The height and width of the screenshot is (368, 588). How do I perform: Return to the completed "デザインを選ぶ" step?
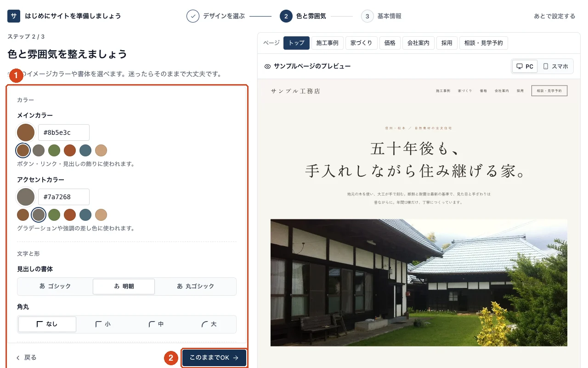click(216, 16)
